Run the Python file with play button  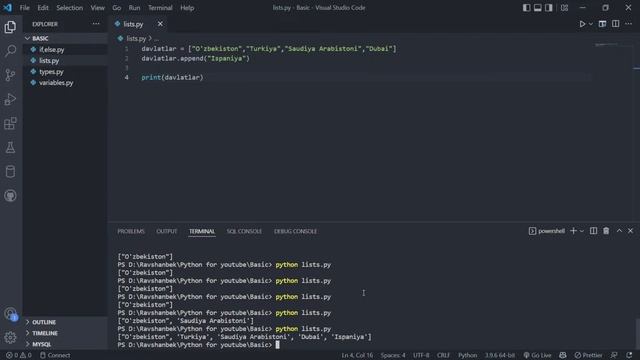coord(582,24)
